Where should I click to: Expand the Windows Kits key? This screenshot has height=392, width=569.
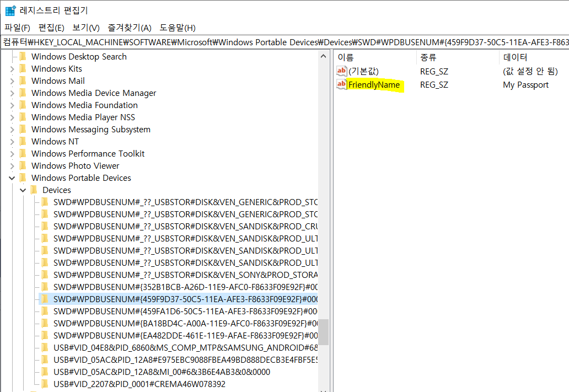12,69
